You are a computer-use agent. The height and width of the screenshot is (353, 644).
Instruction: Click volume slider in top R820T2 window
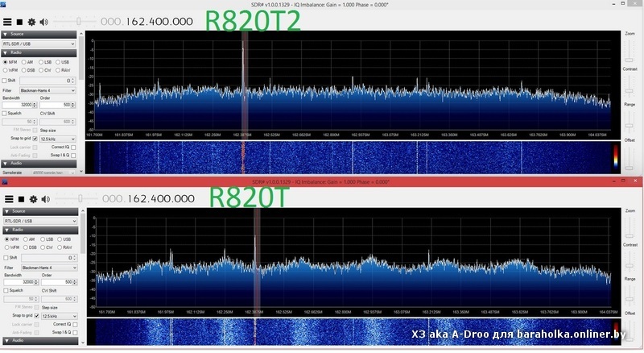point(74,22)
